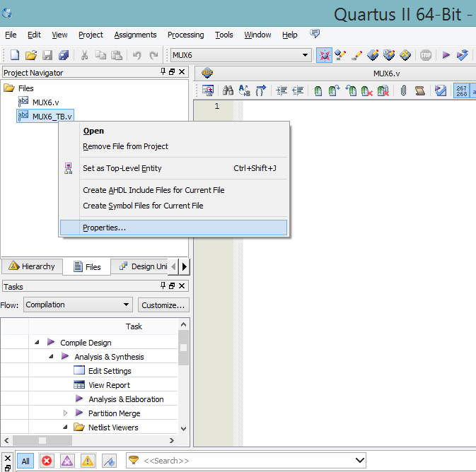Open the File menu
The width and height of the screenshot is (476, 472).
click(x=11, y=35)
